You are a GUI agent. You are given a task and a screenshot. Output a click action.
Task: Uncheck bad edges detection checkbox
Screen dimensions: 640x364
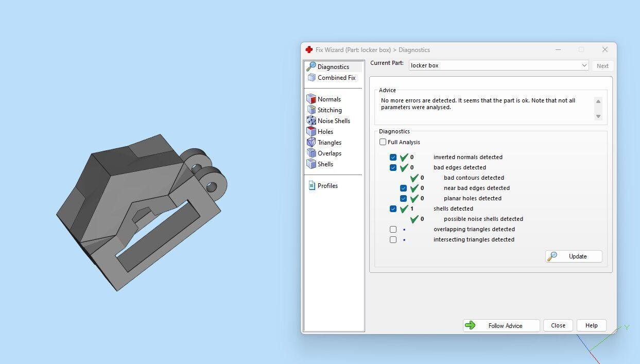click(393, 167)
